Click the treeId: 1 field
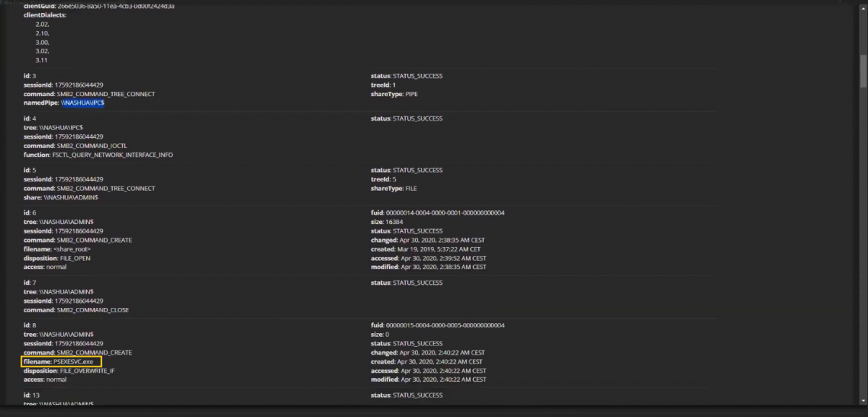The image size is (868, 417). tap(383, 85)
